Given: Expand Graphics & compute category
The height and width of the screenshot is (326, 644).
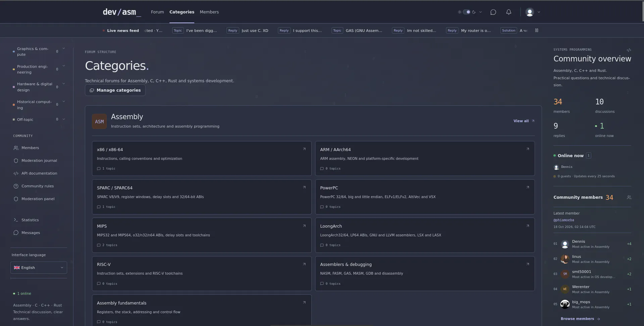Looking at the screenshot, I should pyautogui.click(x=64, y=48).
